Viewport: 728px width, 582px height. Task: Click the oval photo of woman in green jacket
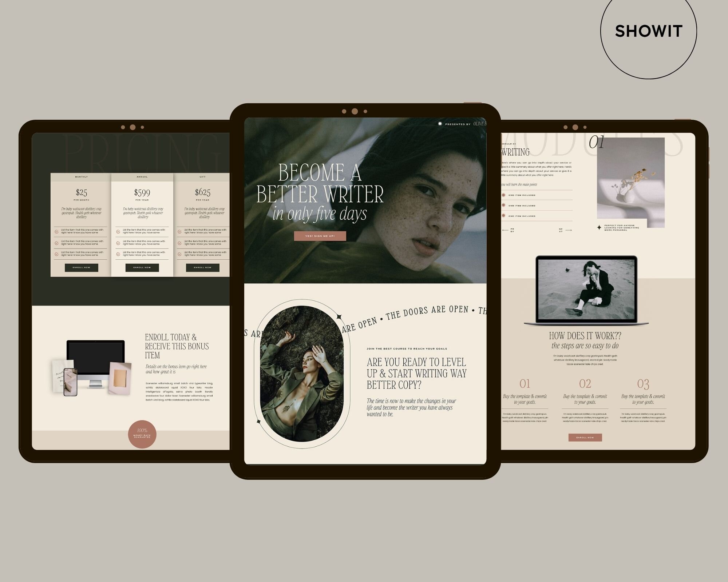tap(302, 374)
